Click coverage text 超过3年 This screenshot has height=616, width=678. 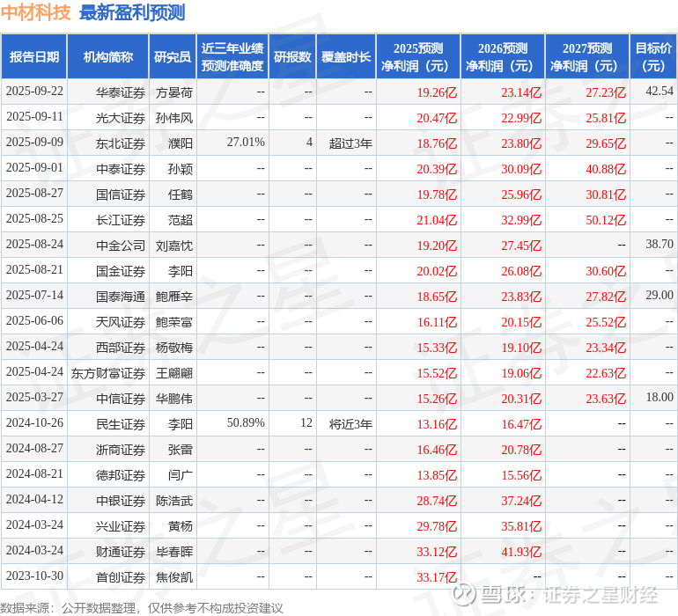(350, 143)
